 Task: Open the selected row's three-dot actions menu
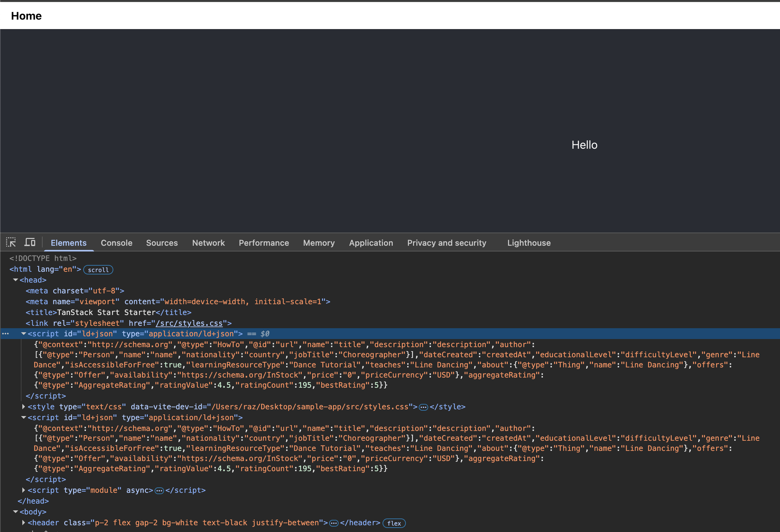[5, 334]
